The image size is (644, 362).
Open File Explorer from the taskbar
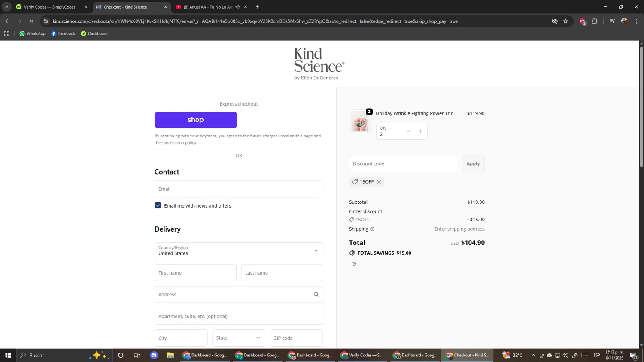click(170, 355)
